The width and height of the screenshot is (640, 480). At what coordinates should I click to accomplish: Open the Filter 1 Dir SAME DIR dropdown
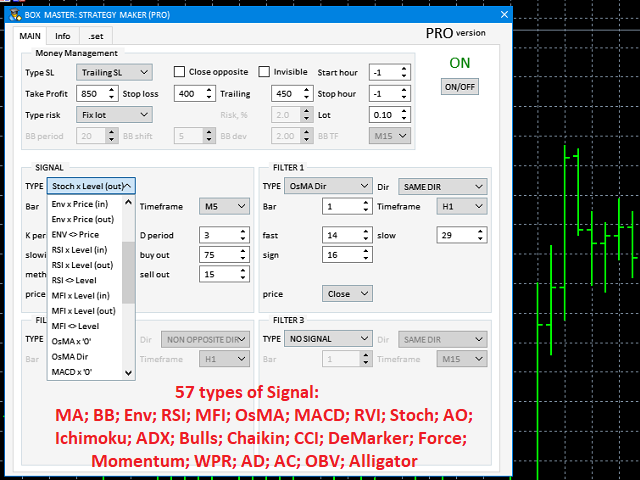tap(443, 187)
